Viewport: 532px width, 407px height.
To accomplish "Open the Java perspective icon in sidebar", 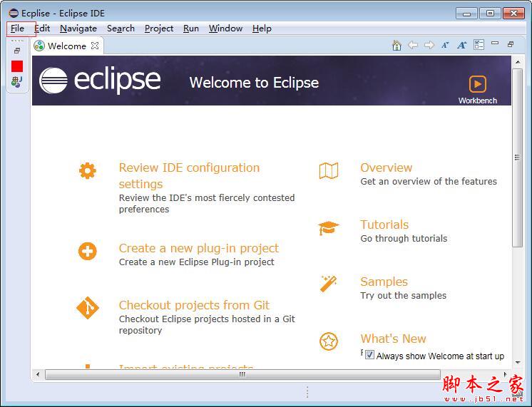I will (17, 82).
